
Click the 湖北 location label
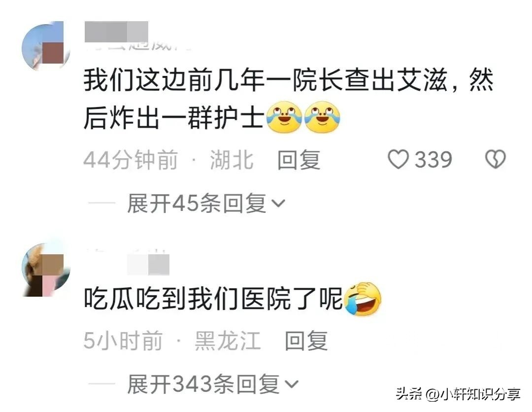[232, 160]
